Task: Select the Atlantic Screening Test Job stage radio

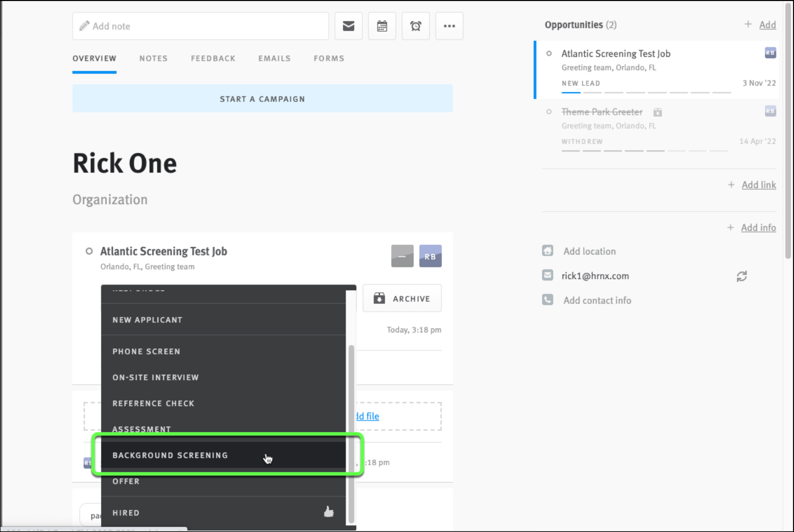Action: (x=549, y=53)
